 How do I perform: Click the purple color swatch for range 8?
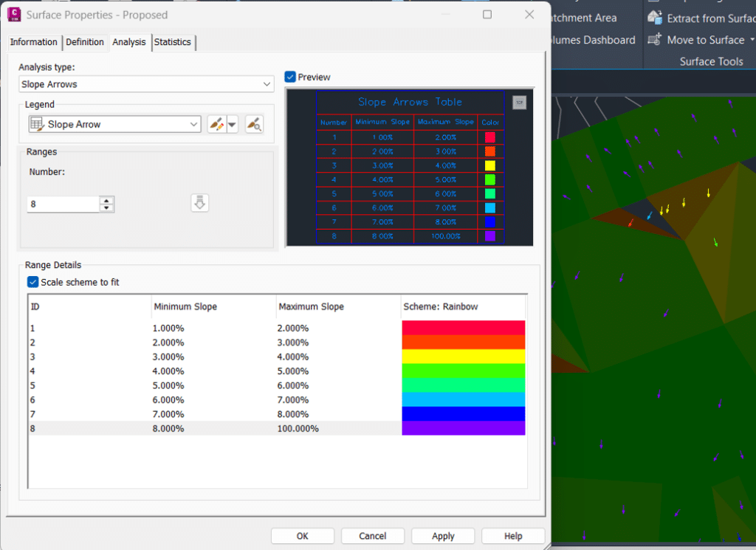[464, 428]
